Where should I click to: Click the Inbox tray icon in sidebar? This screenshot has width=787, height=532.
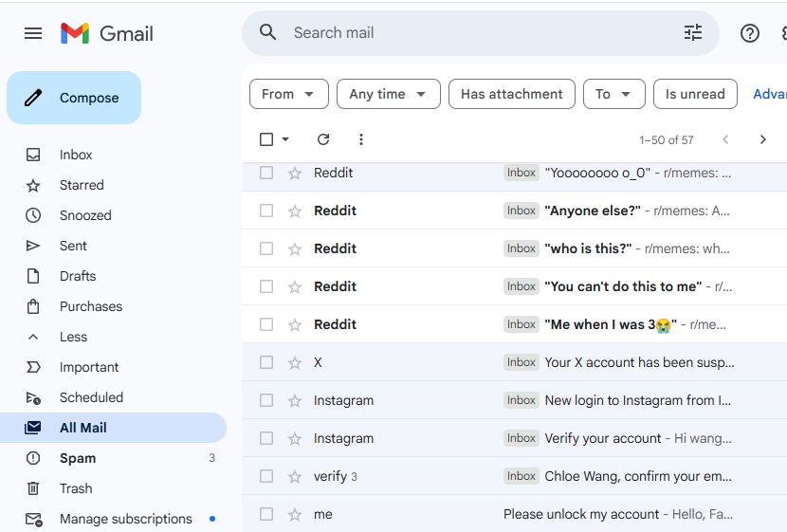[x=33, y=155]
